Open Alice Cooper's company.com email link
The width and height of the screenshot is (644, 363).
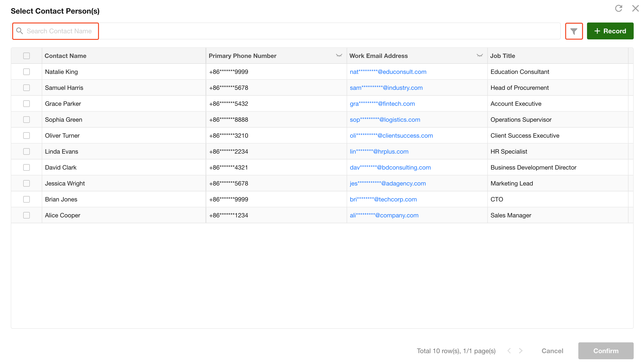coord(384,215)
